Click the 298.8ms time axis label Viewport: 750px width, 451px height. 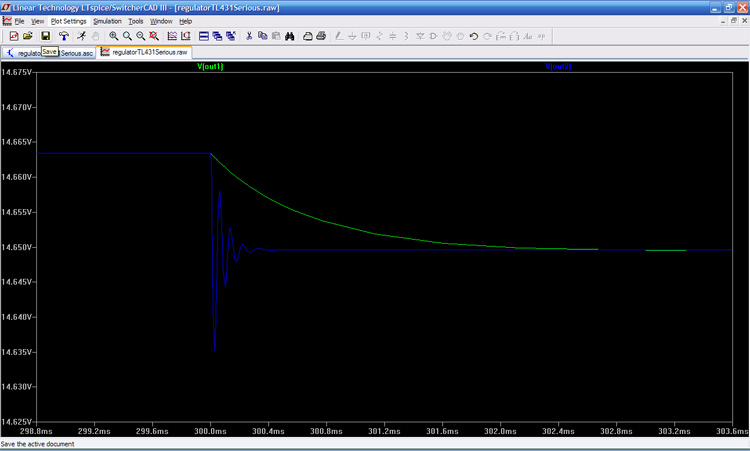pyautogui.click(x=36, y=431)
